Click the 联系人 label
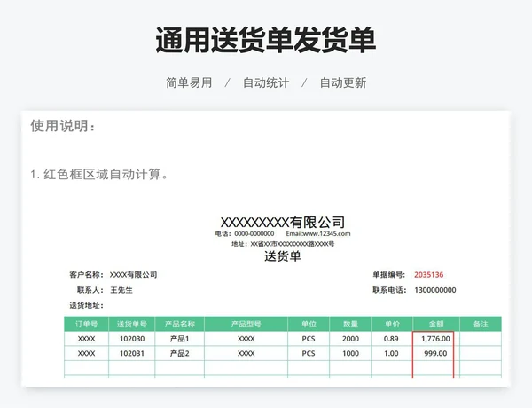Viewport: 532px width, 408px height. [x=90, y=290]
